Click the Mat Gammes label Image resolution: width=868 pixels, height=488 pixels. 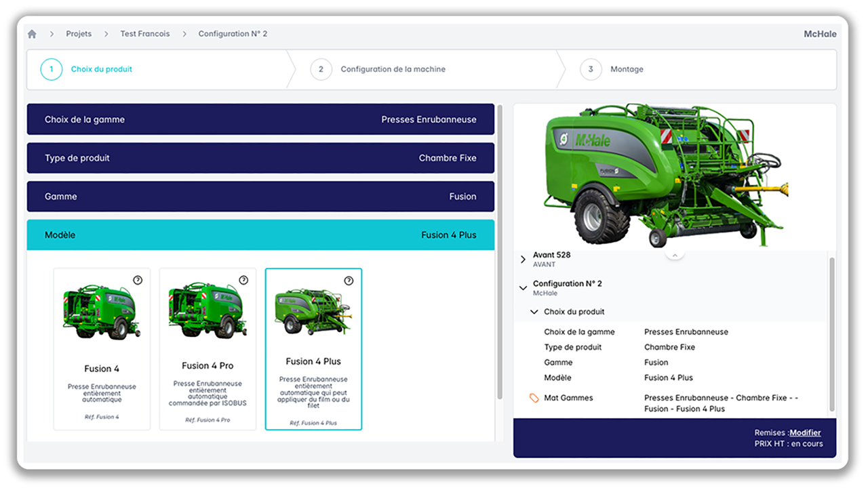click(568, 398)
